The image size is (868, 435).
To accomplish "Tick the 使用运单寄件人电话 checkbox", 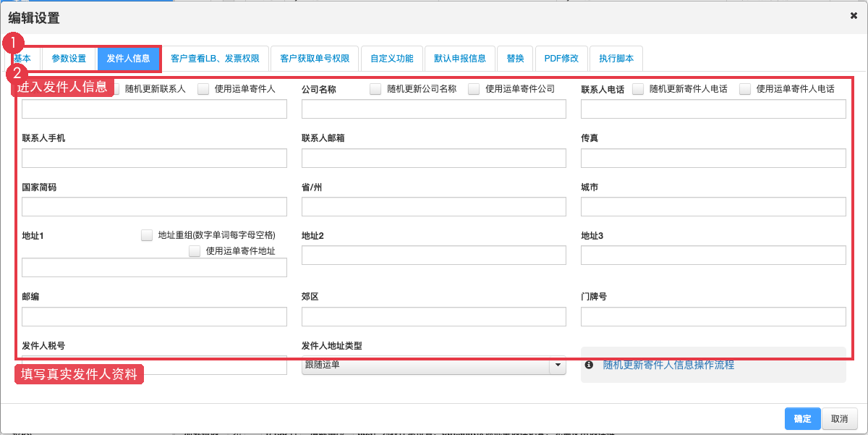I will click(745, 89).
